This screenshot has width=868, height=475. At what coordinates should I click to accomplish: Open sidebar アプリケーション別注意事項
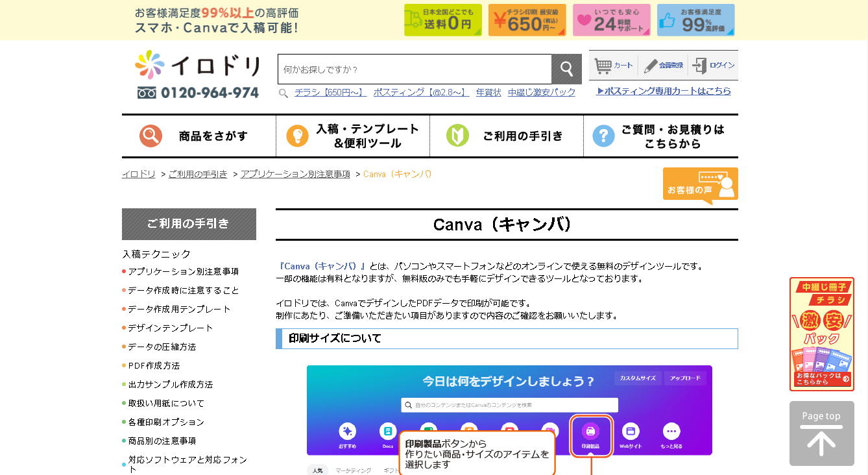[x=184, y=271]
